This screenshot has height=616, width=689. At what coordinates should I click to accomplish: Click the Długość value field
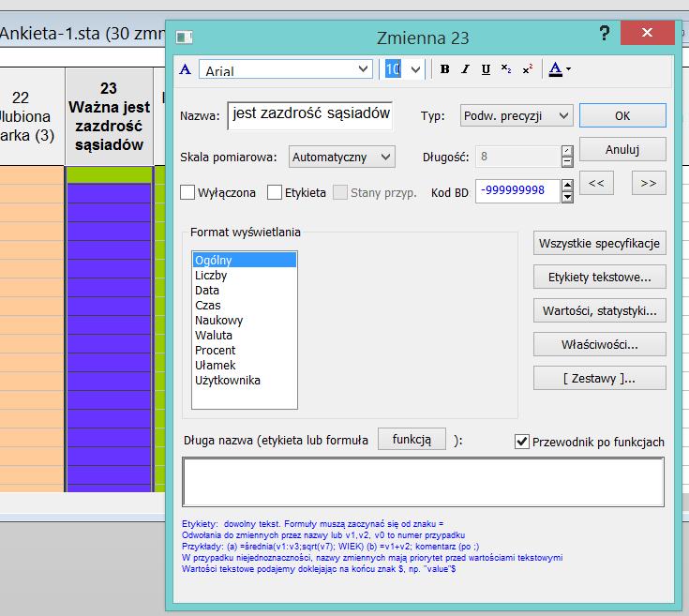(517, 157)
